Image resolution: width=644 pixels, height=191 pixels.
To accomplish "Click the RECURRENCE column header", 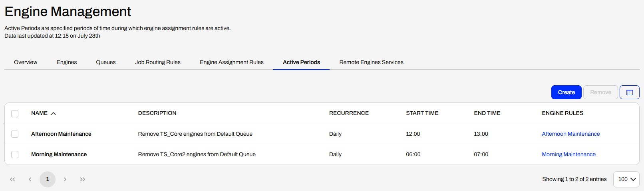I will [x=349, y=113].
